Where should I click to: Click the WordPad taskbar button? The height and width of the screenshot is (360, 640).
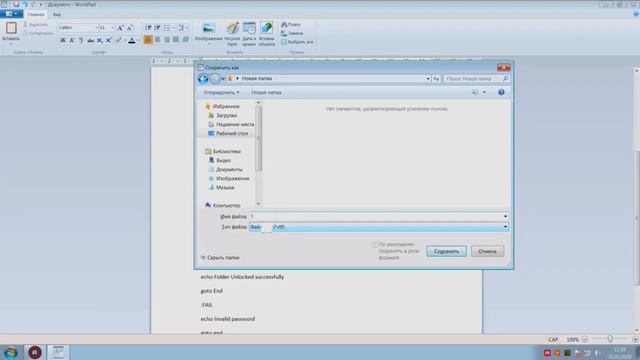(58, 352)
